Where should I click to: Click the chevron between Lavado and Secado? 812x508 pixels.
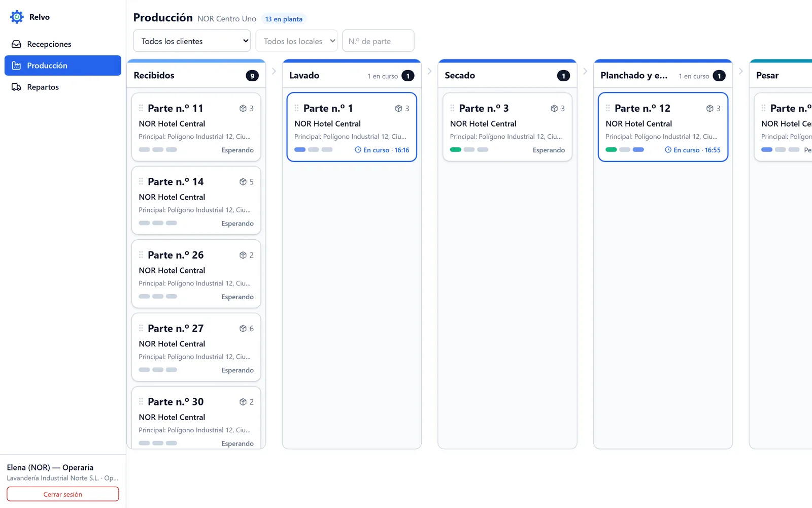coord(430,71)
